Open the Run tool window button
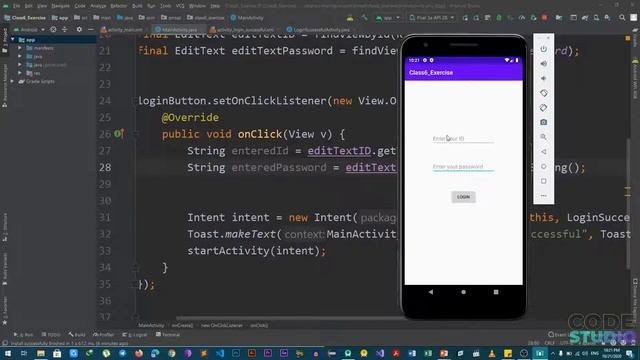The height and width of the screenshot is (360, 640). point(23,334)
